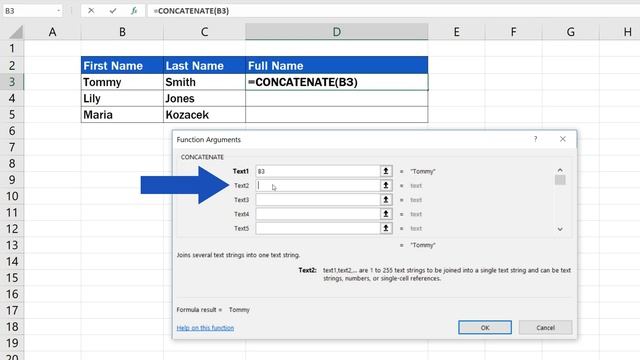Select column D header

click(337, 32)
